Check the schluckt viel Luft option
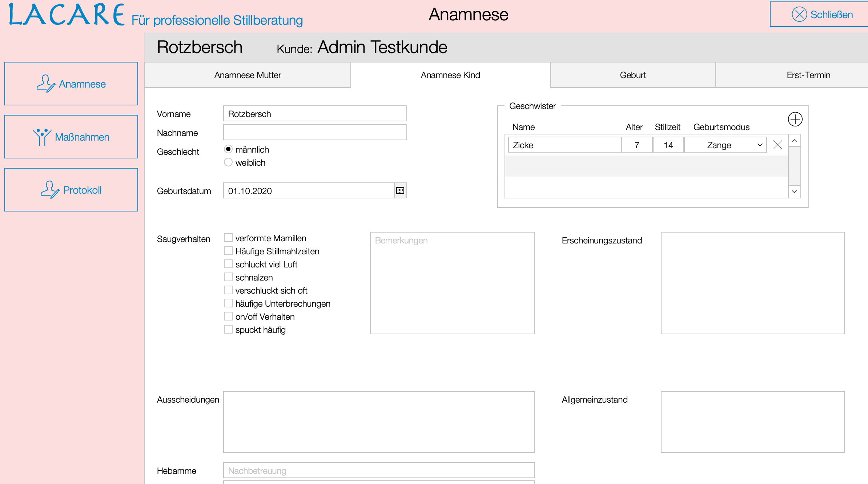 point(228,264)
